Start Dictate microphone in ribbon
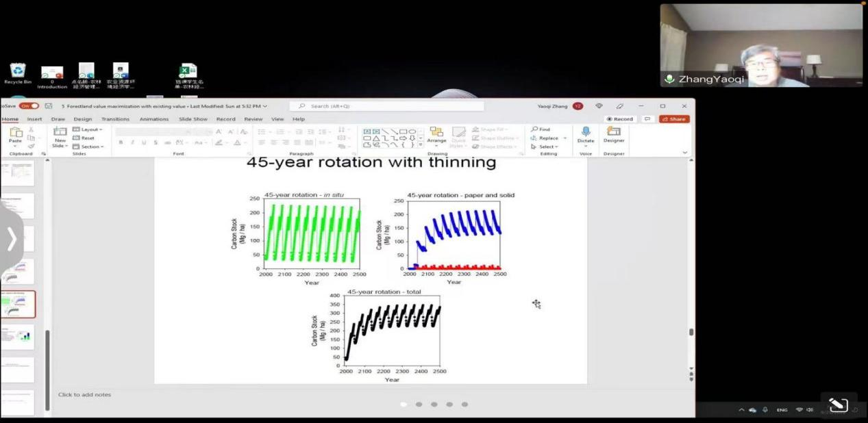 pos(586,133)
